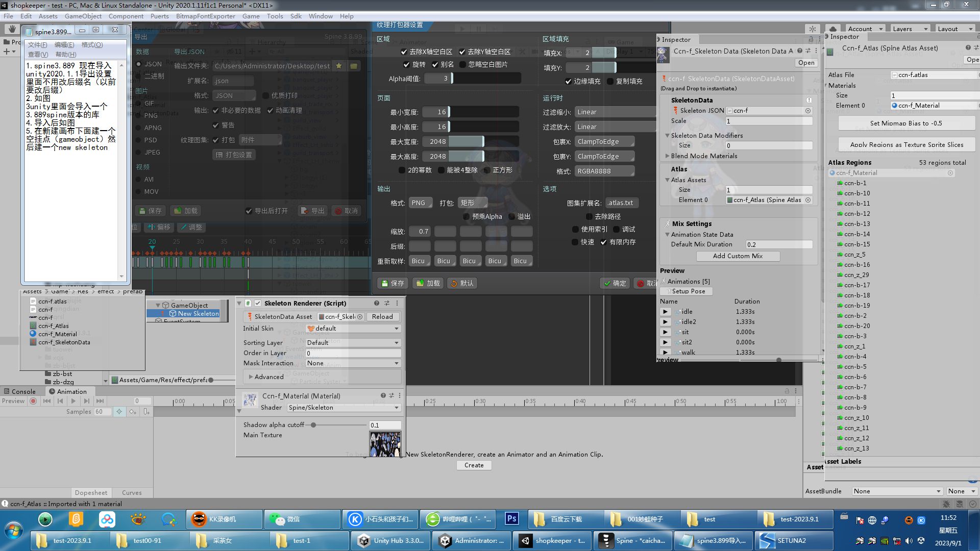980x551 pixels.
Task: Open the 包裹X ClampToEdge dropdown
Action: point(605,142)
